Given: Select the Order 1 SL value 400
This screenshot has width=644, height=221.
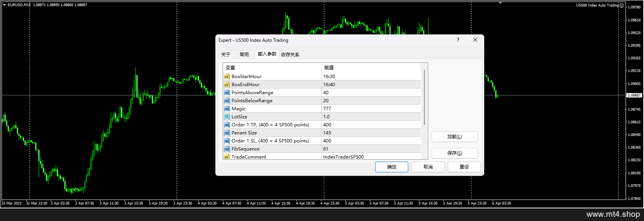Looking at the screenshot, I should pos(371,141).
